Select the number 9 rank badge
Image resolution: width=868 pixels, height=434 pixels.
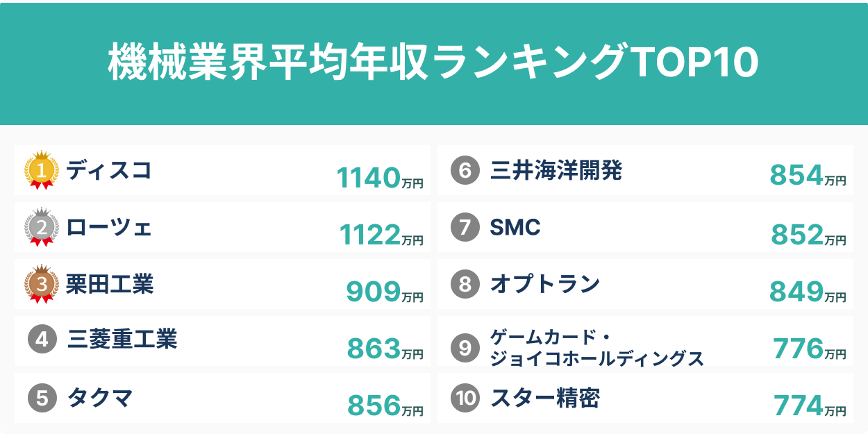pos(465,348)
